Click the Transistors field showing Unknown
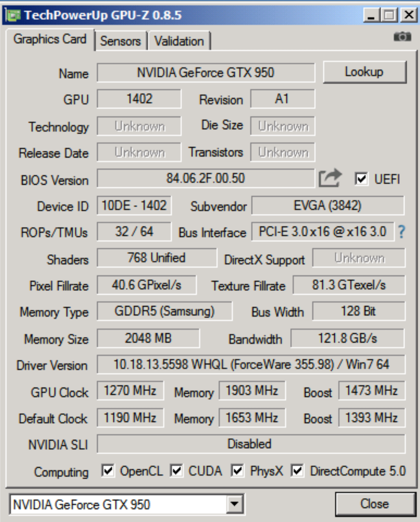 coord(282,152)
